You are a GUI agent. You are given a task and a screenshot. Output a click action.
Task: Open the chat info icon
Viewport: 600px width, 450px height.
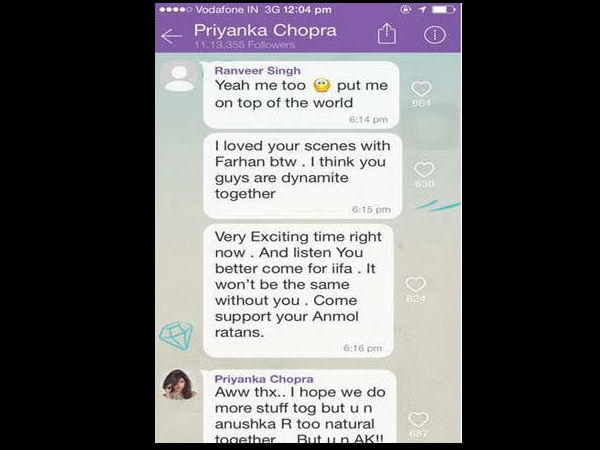pyautogui.click(x=434, y=35)
